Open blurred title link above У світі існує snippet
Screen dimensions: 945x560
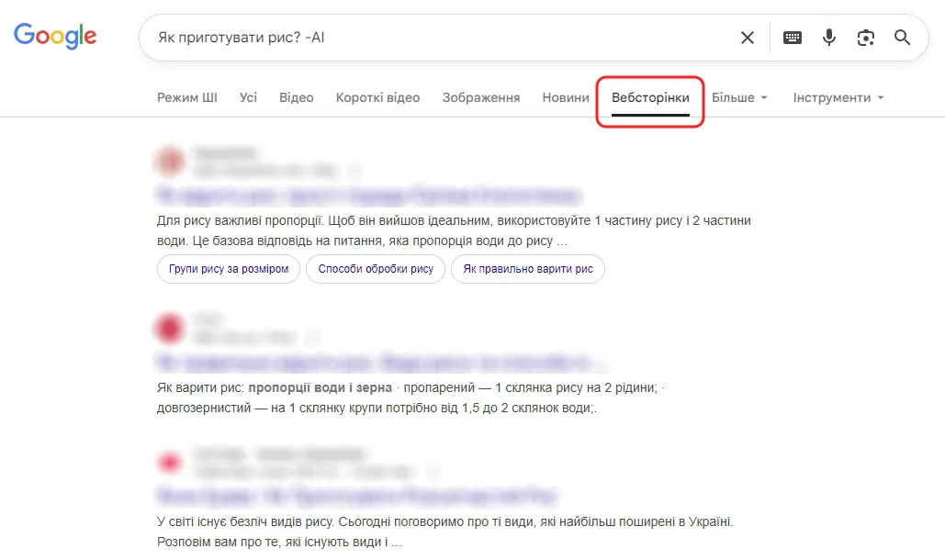tap(356, 496)
